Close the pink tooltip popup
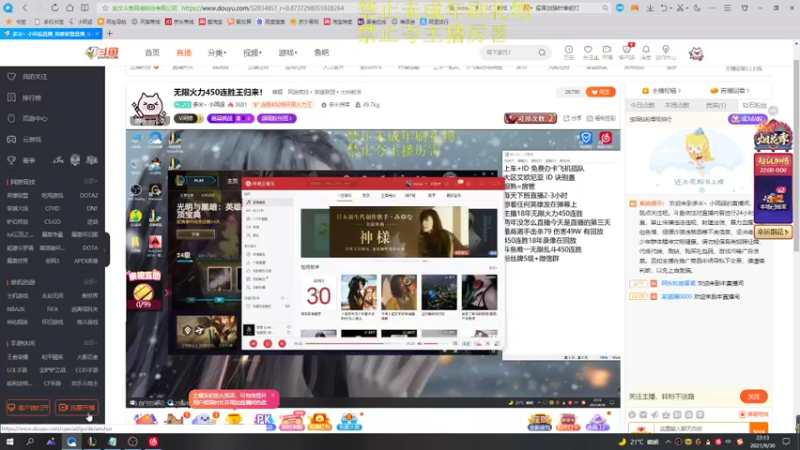The height and width of the screenshot is (450, 800). click(272, 395)
